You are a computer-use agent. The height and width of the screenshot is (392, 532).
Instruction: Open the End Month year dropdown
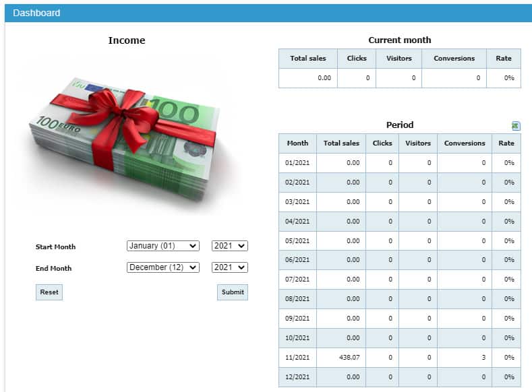tap(230, 267)
